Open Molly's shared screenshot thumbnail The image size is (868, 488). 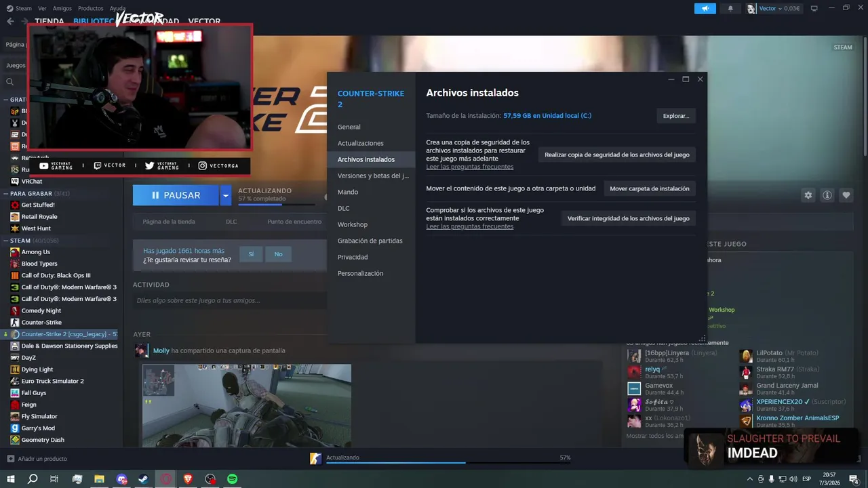(247, 405)
